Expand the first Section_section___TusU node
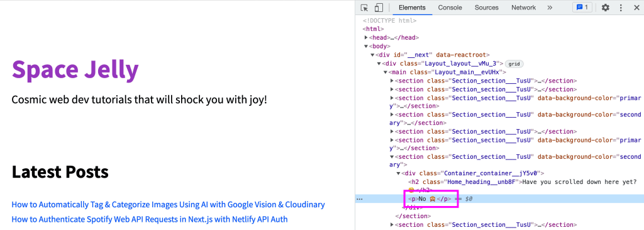The image size is (644, 230). click(392, 81)
